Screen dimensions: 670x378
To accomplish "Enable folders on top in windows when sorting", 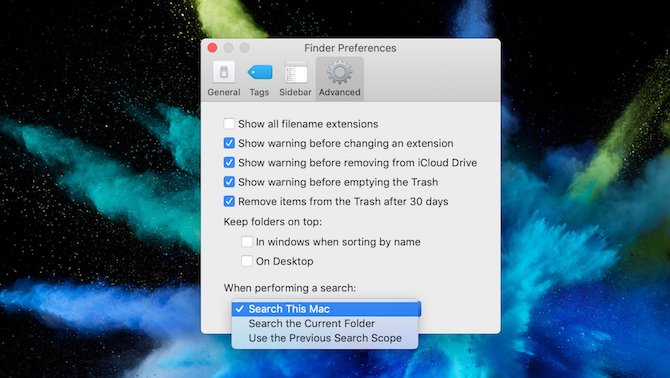I will tap(247, 242).
